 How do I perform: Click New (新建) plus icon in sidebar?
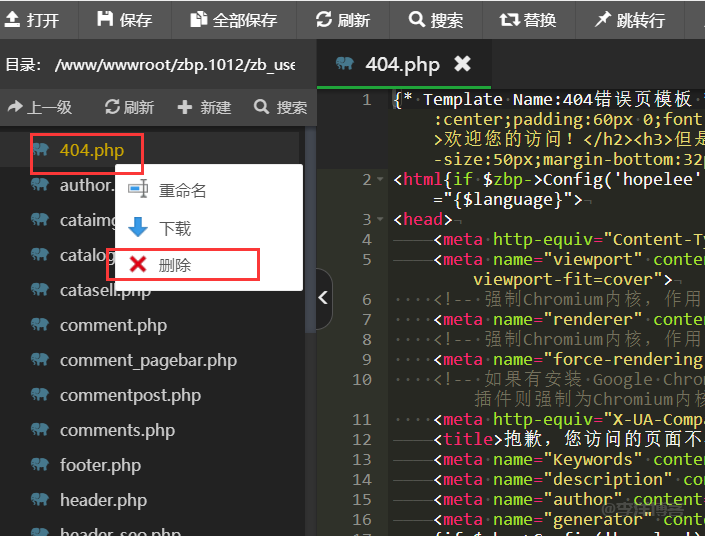204,107
